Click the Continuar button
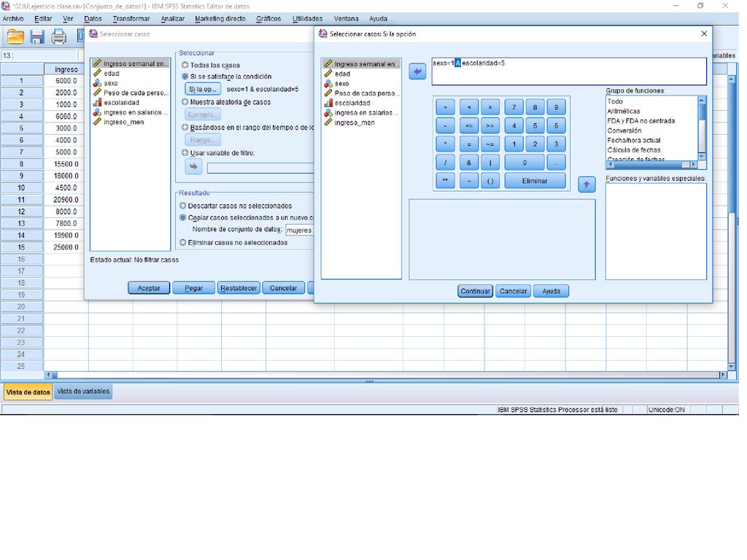This screenshot has height=560, width=747. click(x=475, y=291)
